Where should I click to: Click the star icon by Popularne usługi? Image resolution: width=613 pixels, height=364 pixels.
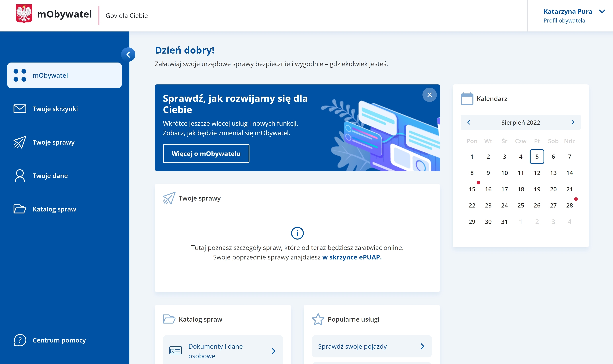318,319
